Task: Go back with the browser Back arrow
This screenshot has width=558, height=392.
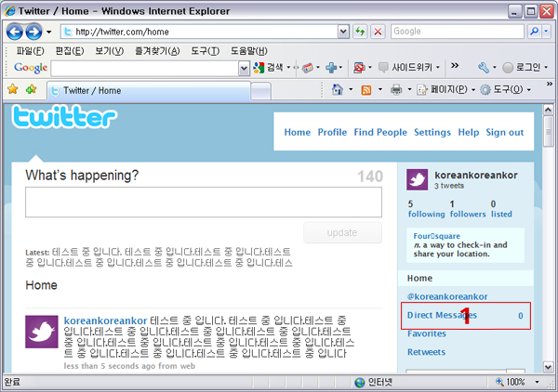Action: pyautogui.click(x=15, y=32)
